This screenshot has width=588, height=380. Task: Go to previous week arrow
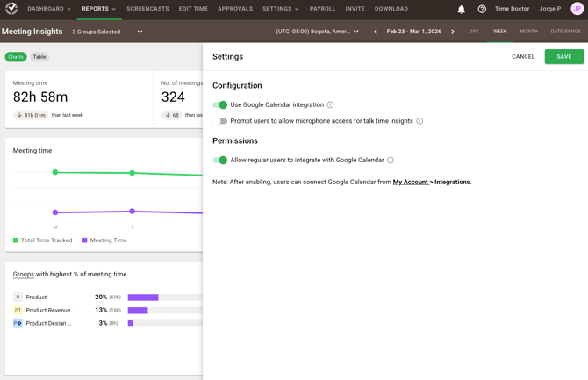tap(376, 32)
